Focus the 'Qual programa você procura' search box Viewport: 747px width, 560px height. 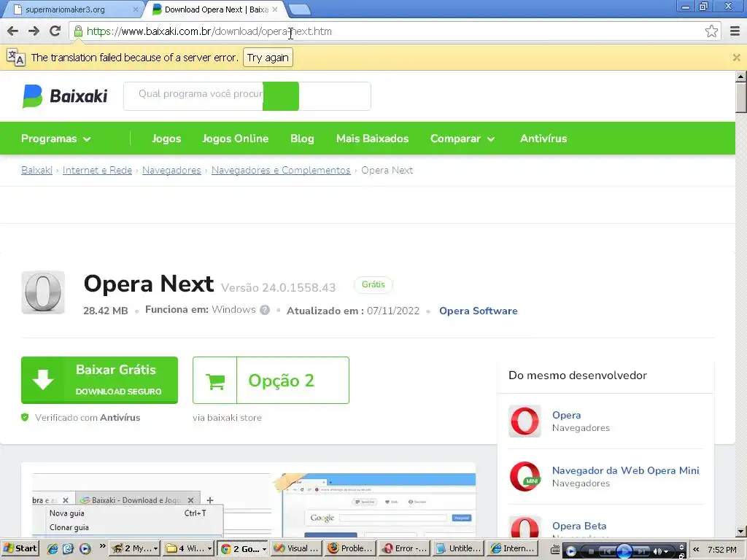247,96
